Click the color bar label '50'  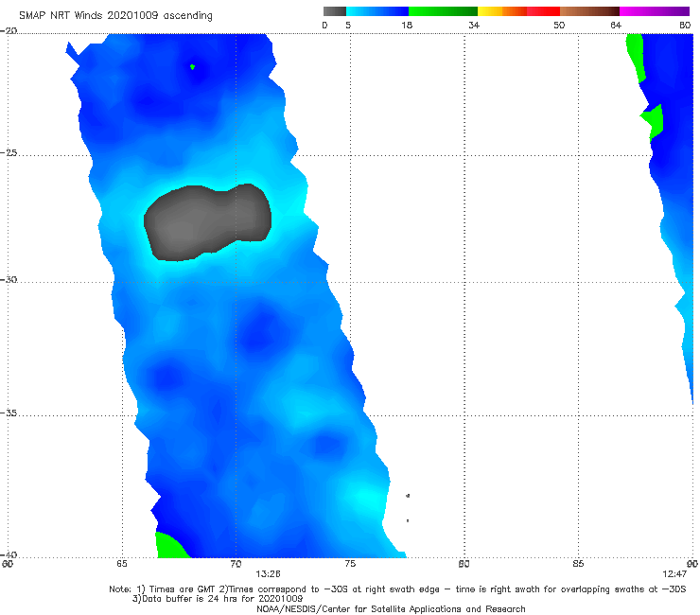559,25
